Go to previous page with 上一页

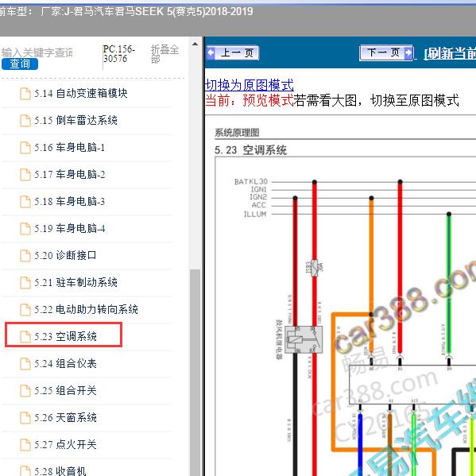[x=233, y=52]
